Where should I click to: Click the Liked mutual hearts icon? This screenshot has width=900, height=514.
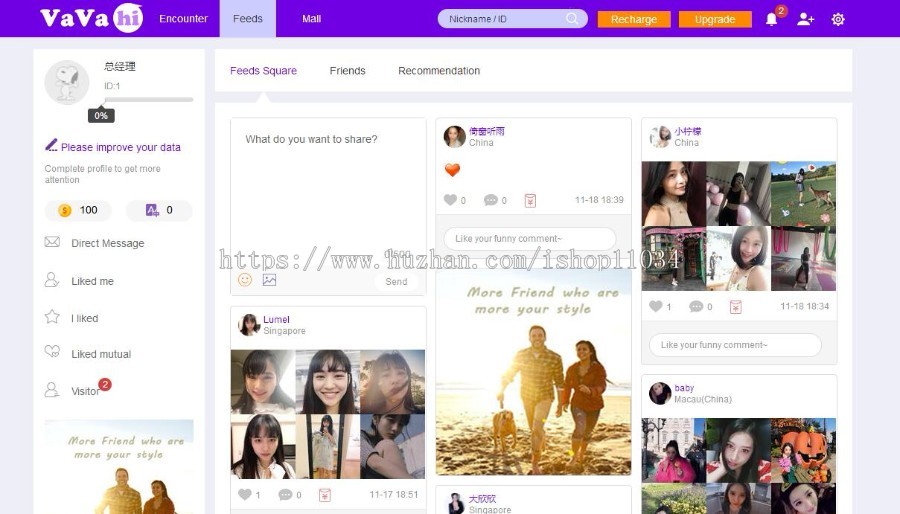point(52,352)
